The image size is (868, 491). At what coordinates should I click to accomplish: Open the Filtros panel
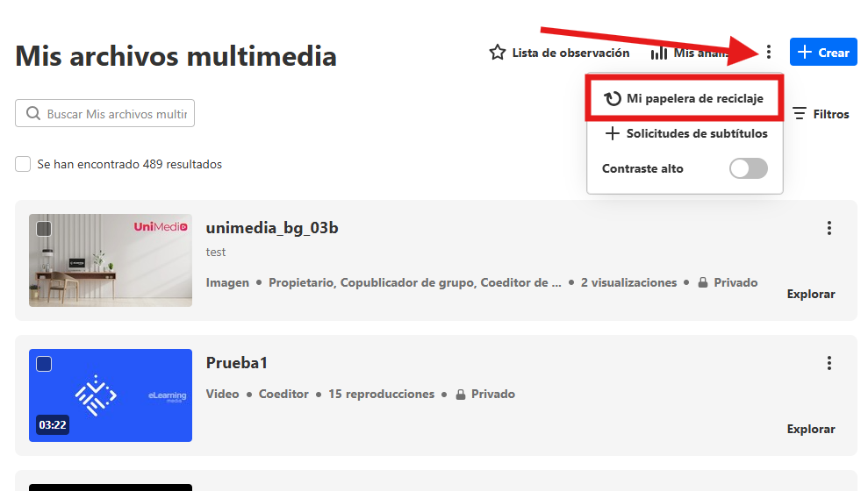(821, 114)
